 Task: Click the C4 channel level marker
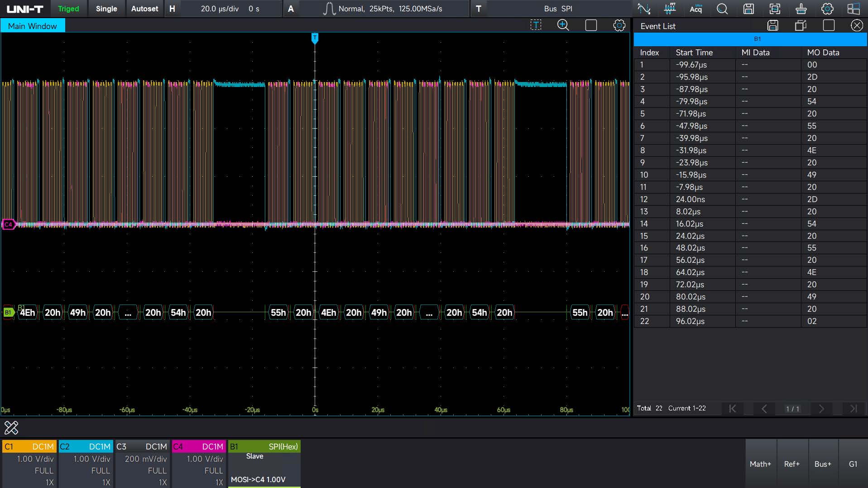(x=8, y=224)
